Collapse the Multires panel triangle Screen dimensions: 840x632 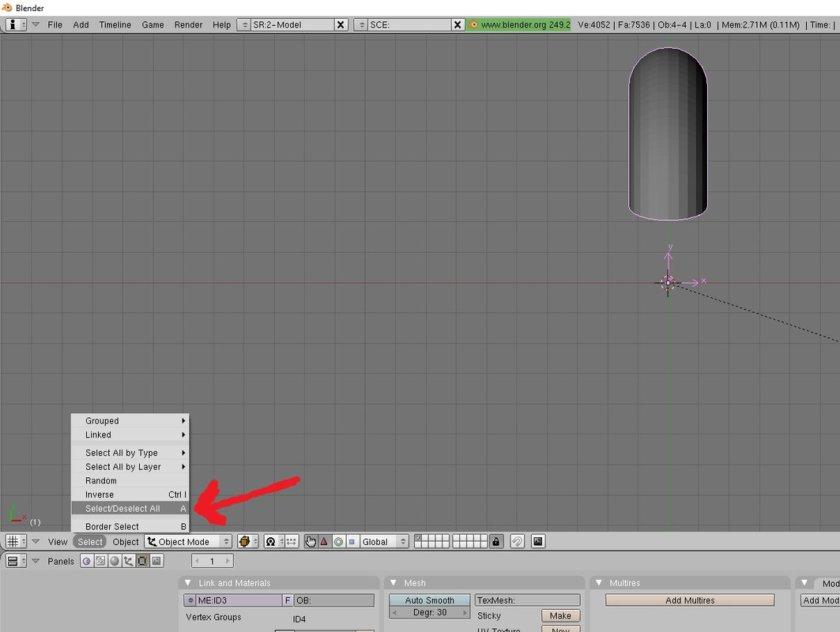pos(599,583)
